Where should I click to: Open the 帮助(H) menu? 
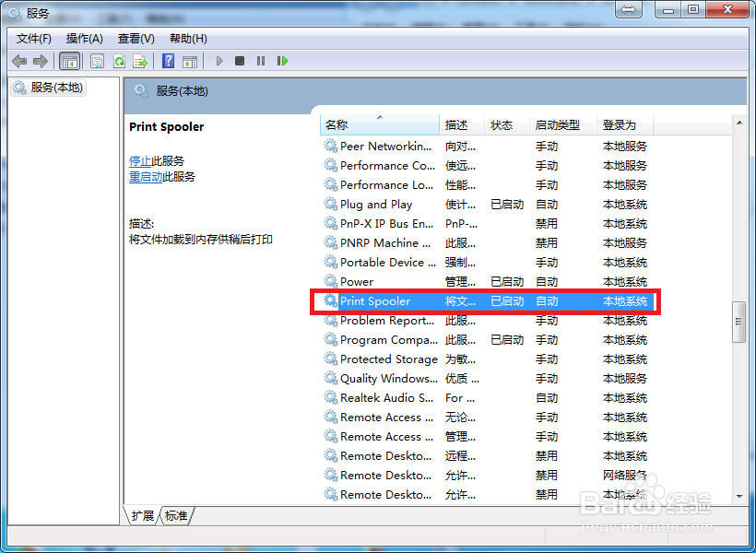[188, 39]
